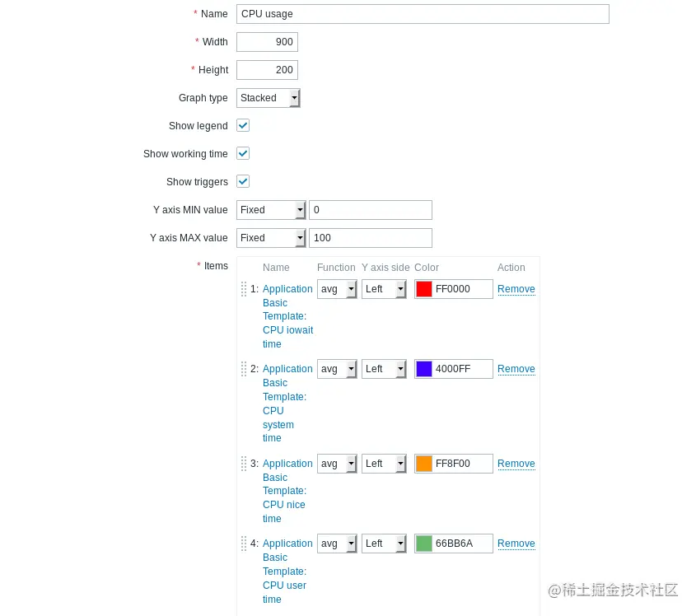Open the CPU nice time item link
Image resolution: width=696 pixels, height=616 pixels.
click(287, 491)
